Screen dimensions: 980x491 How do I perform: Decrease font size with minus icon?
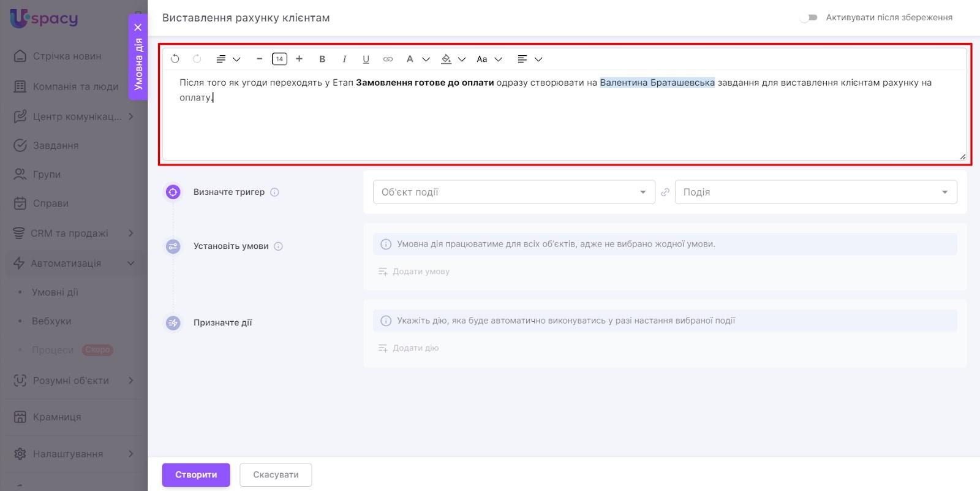tap(259, 59)
